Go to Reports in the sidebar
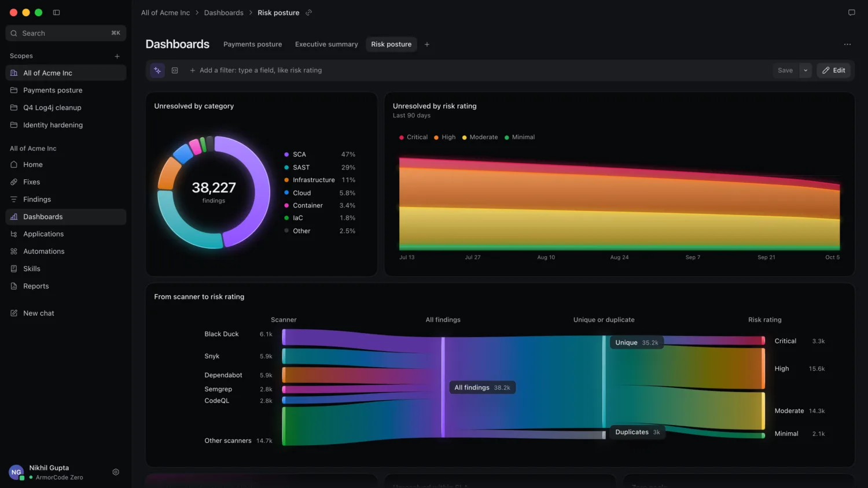The width and height of the screenshot is (868, 488). 66,286
